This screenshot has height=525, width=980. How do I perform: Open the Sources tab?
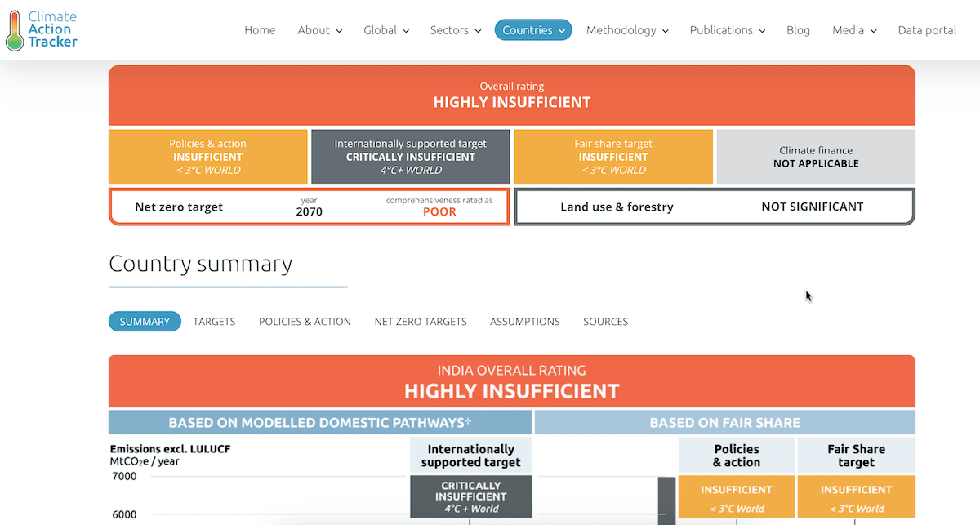click(605, 322)
